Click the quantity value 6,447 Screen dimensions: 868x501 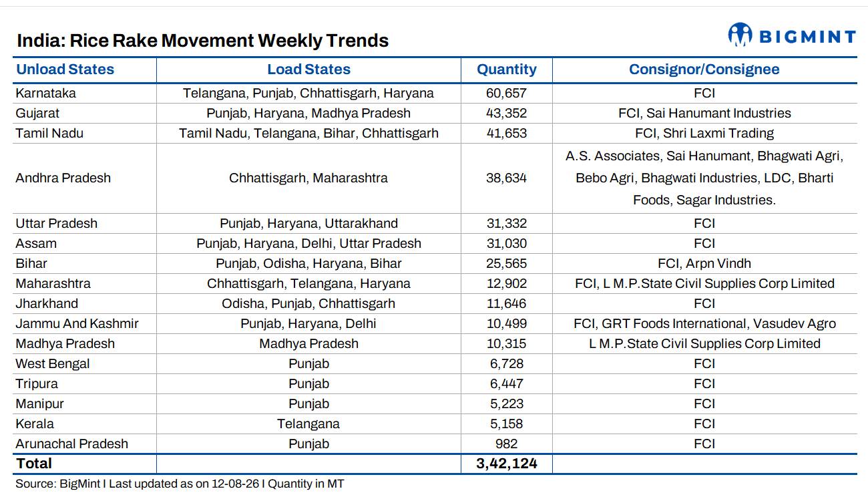pyautogui.click(x=507, y=383)
